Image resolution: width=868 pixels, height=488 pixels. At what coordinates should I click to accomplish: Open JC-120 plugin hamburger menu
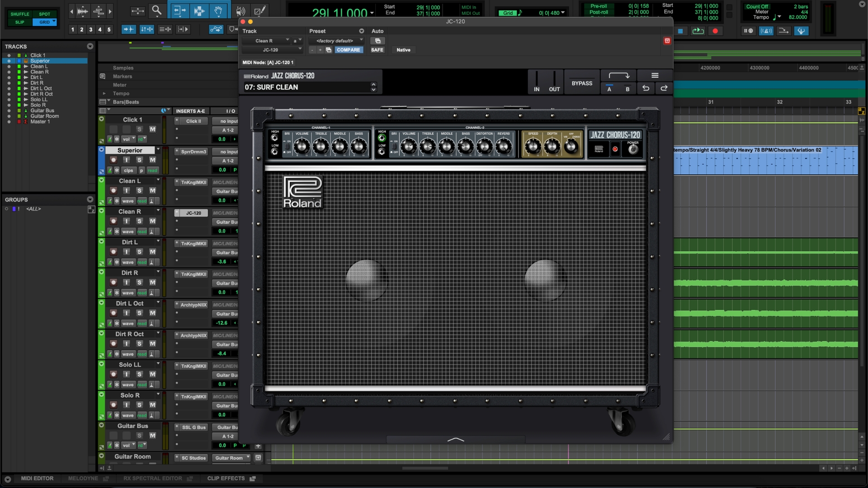[x=655, y=75]
